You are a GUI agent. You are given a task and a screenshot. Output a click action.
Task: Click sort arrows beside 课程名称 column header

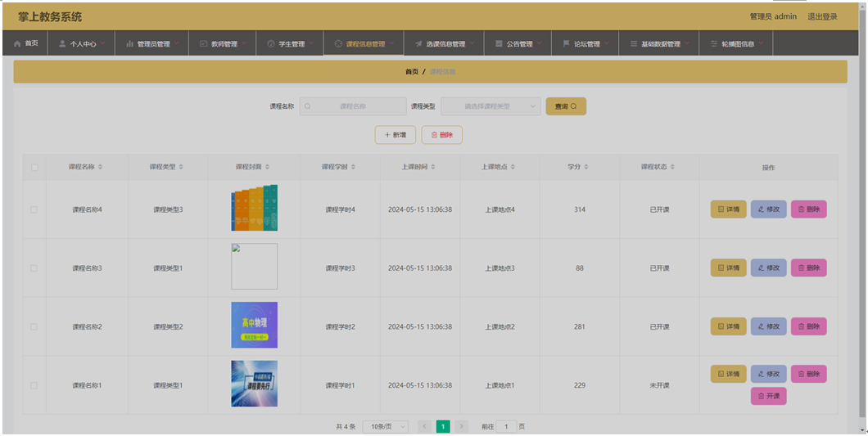point(100,167)
